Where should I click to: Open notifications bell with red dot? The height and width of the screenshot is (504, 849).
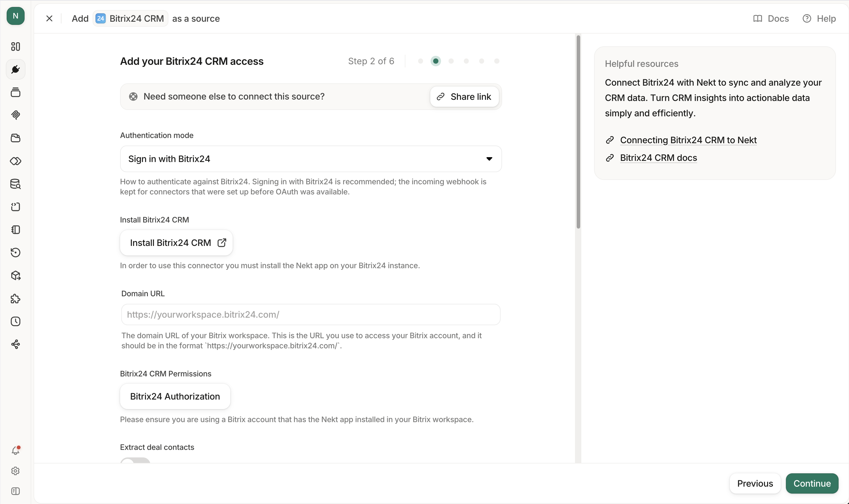click(16, 450)
